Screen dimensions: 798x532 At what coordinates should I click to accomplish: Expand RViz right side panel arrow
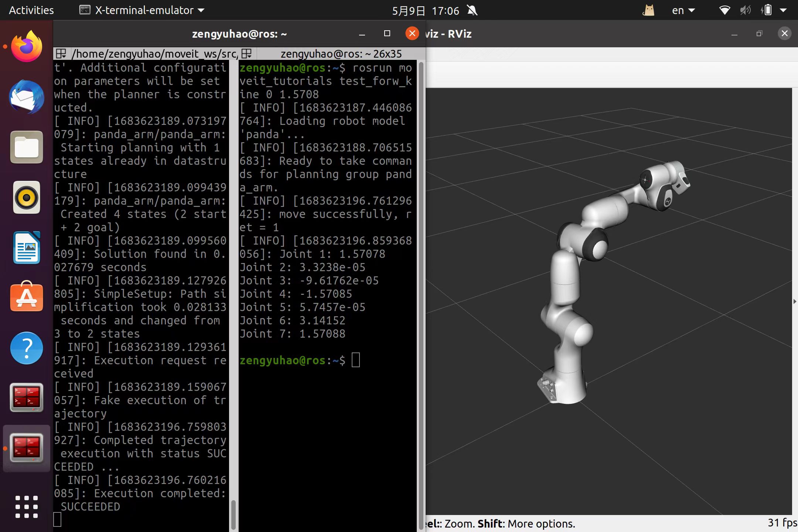(x=795, y=301)
